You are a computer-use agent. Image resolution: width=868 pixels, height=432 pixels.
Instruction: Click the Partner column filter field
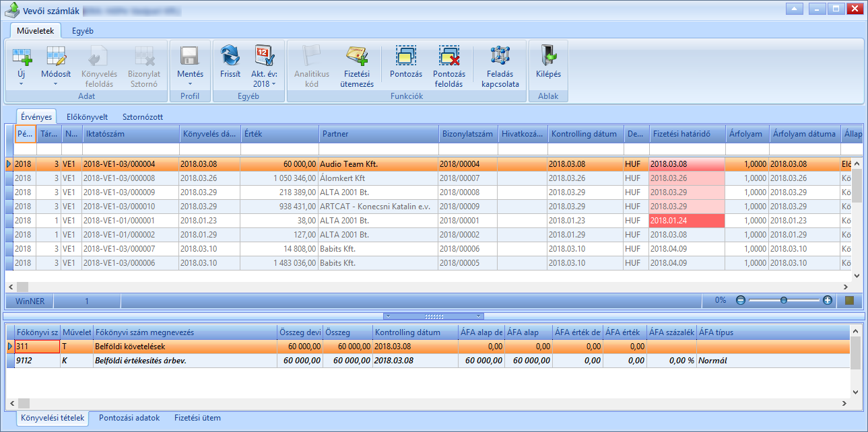tap(379, 149)
